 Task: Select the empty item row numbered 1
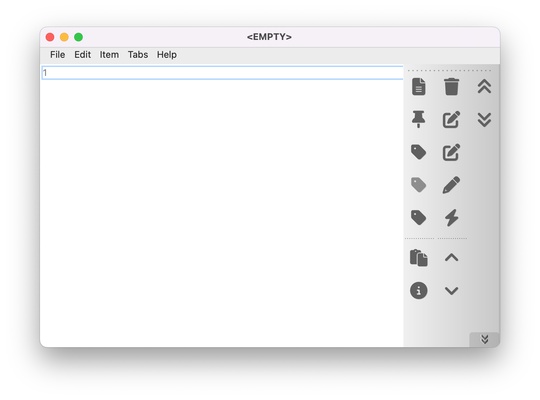222,73
